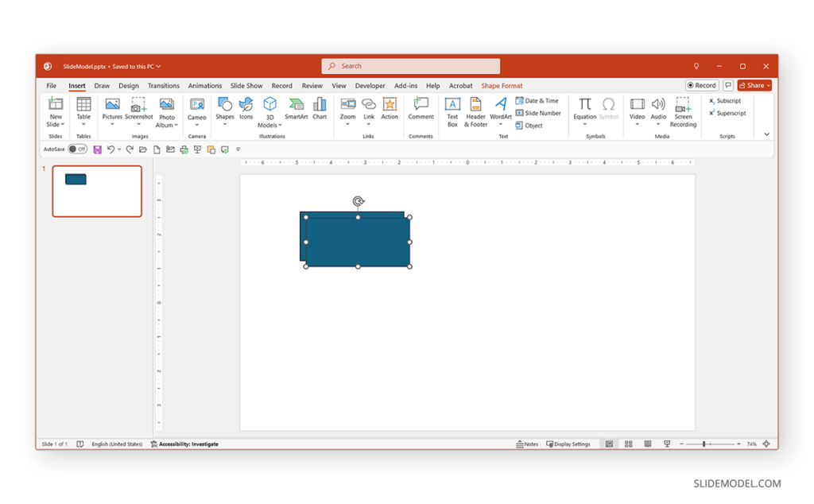
Task: Click the zoom slider handle
Action: (x=704, y=444)
